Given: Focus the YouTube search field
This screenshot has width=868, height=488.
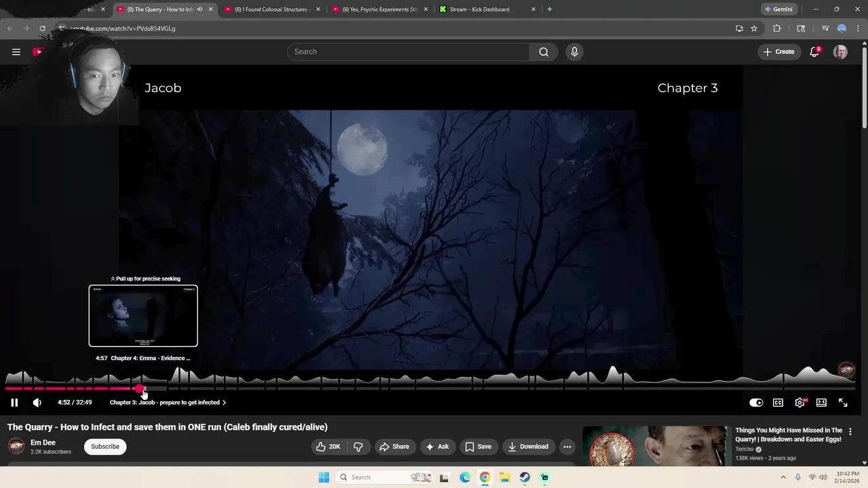Looking at the screenshot, I should [x=409, y=52].
